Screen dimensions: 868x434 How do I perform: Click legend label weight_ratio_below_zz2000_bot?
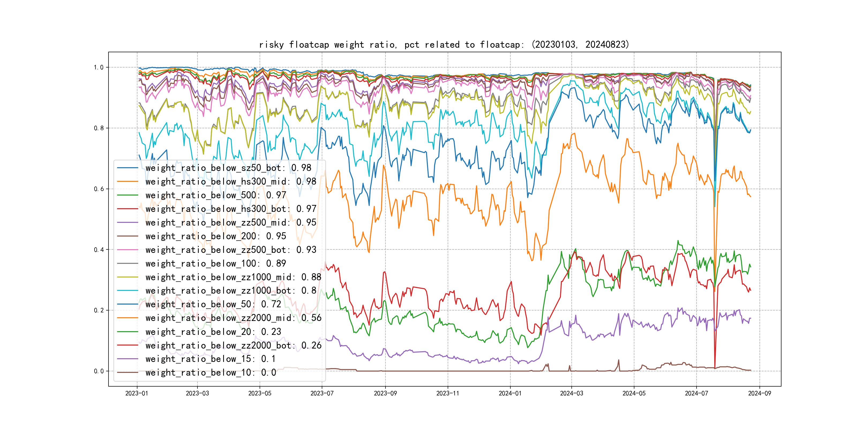[x=233, y=345]
